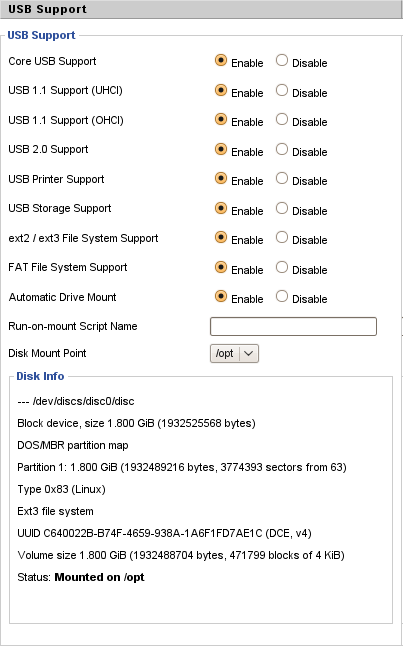The height and width of the screenshot is (646, 403).
Task: Enable USB 1.1 Support (UHCI)
Action: tap(221, 90)
